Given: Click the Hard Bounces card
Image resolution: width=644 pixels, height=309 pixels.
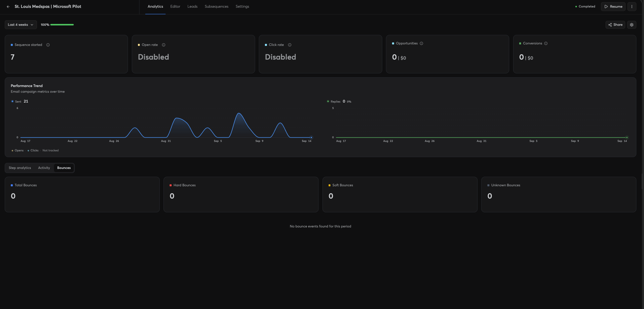Looking at the screenshot, I should [241, 194].
